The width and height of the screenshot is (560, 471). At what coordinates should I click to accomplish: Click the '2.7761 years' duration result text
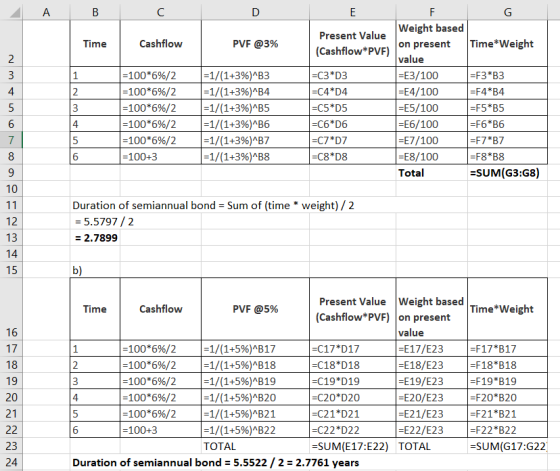(x=327, y=462)
